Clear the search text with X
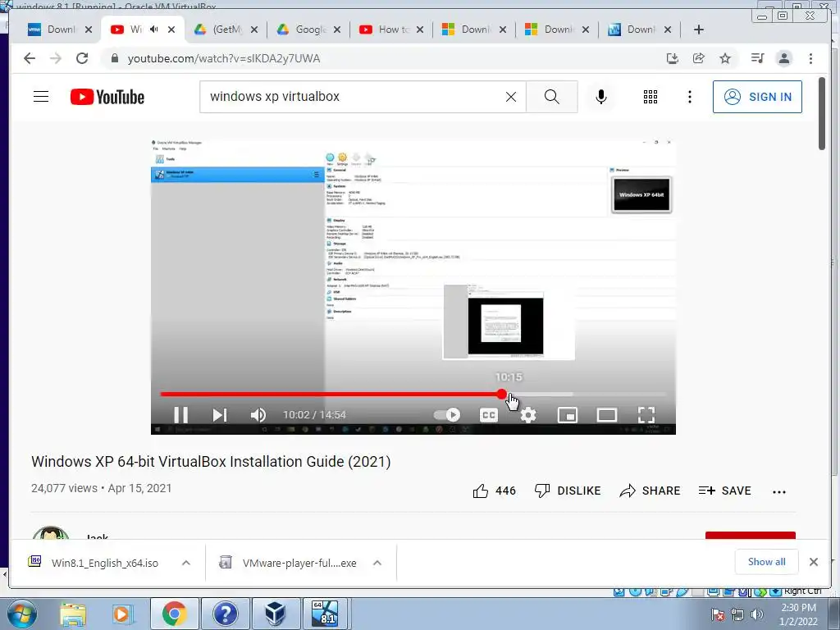 (511, 97)
